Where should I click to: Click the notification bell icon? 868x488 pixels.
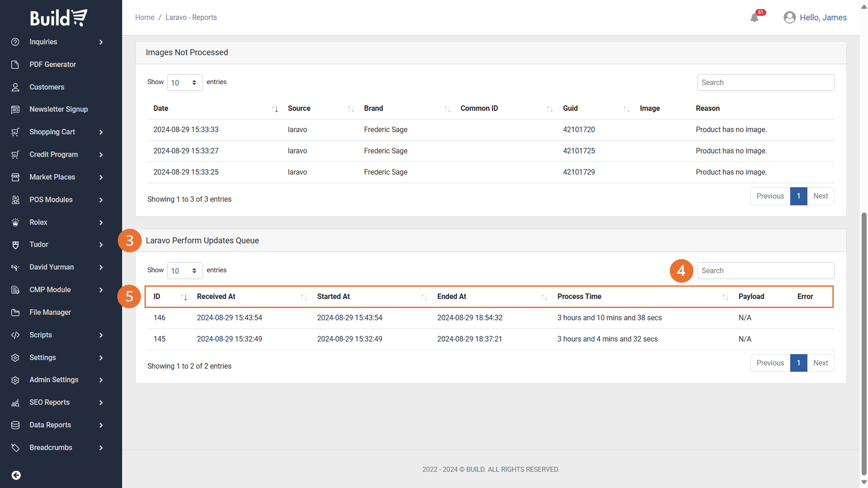pos(754,18)
